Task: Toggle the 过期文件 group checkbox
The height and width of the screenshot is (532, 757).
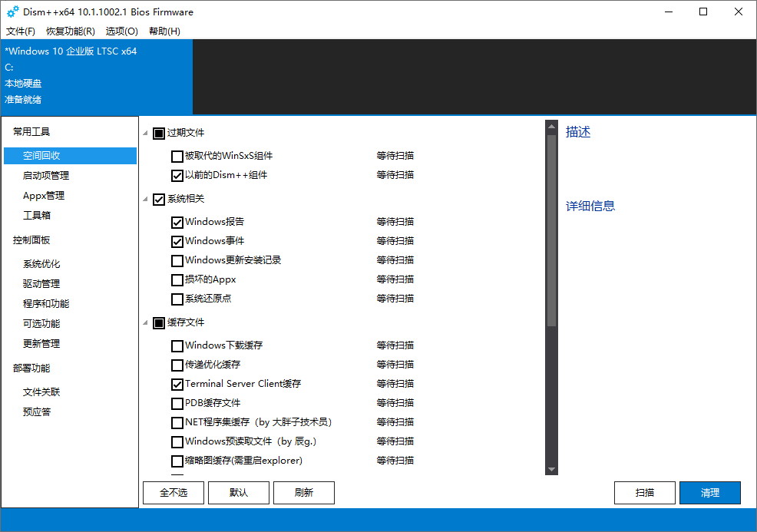Action: click(x=159, y=134)
